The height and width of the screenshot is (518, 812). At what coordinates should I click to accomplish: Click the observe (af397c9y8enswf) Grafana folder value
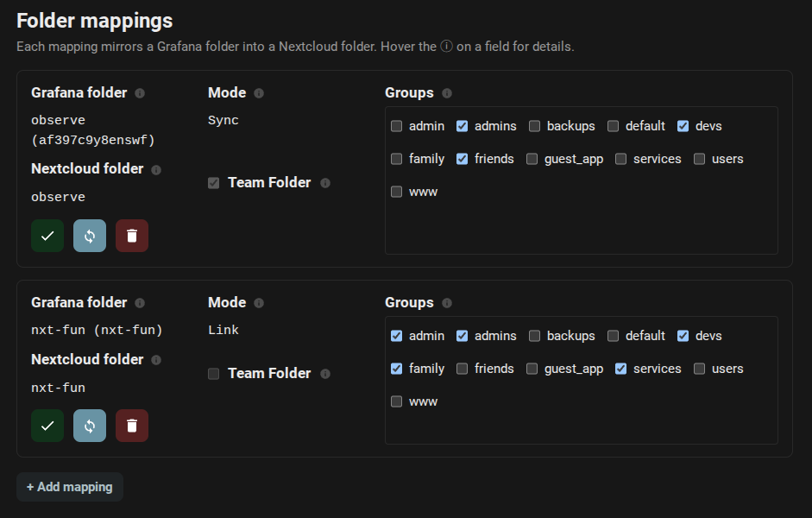[93, 130]
